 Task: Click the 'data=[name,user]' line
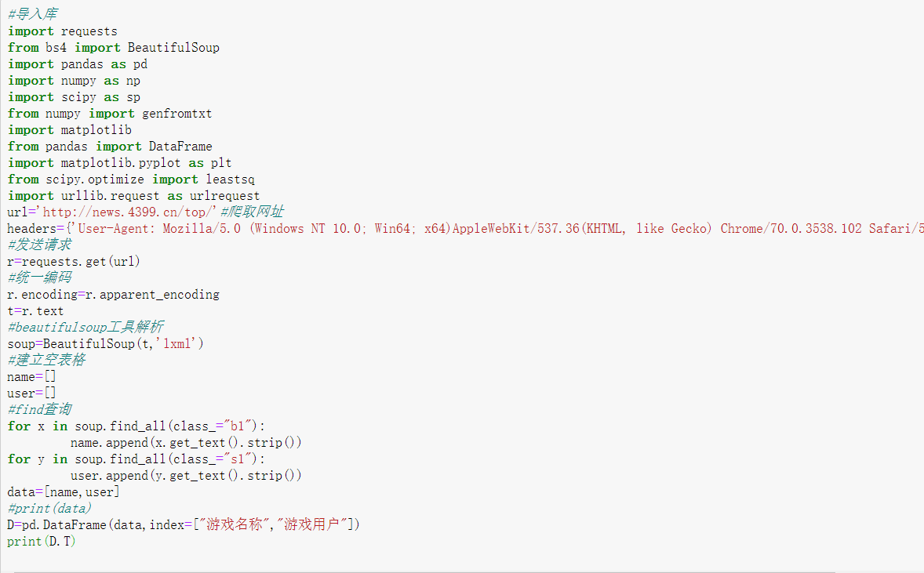[x=64, y=492]
